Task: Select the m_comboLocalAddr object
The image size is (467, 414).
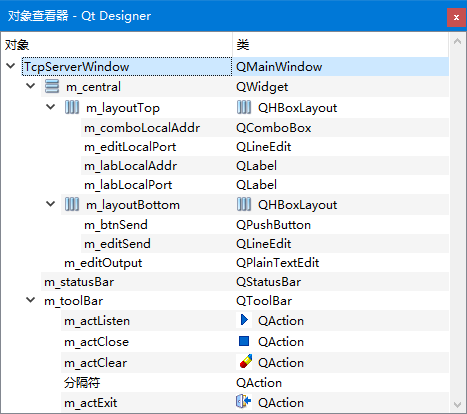Action: pos(142,128)
